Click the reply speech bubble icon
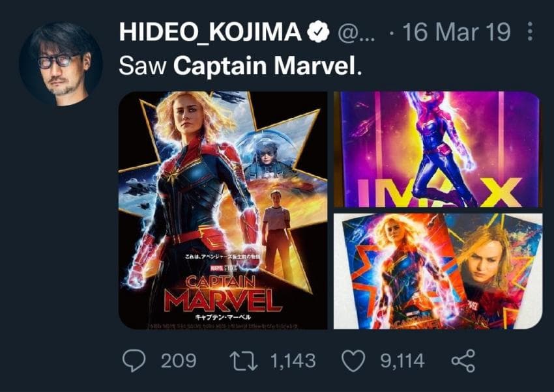This screenshot has height=392, width=554. (135, 360)
